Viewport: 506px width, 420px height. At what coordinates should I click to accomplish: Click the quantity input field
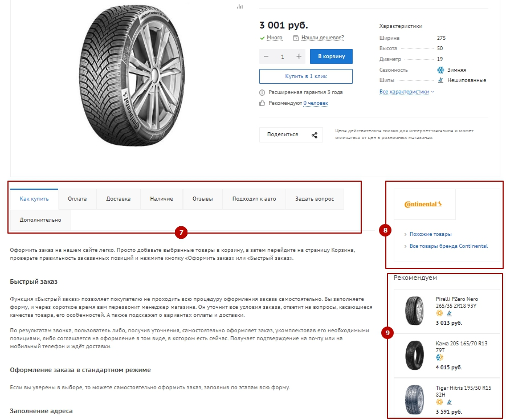pyautogui.click(x=283, y=56)
